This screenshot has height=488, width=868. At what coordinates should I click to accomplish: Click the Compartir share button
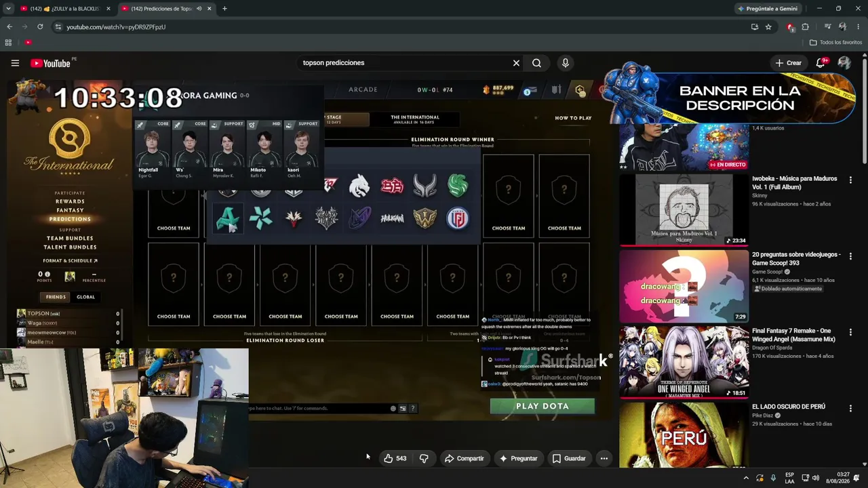pos(464,458)
